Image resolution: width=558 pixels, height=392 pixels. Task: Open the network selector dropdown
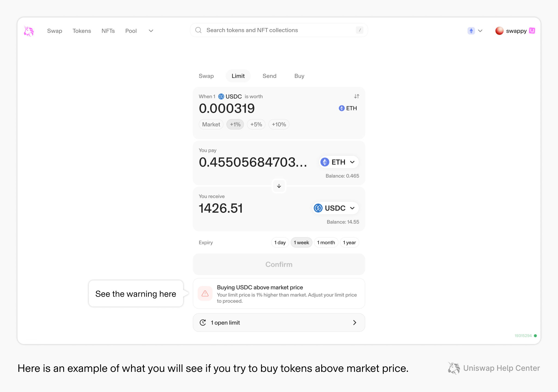(475, 31)
